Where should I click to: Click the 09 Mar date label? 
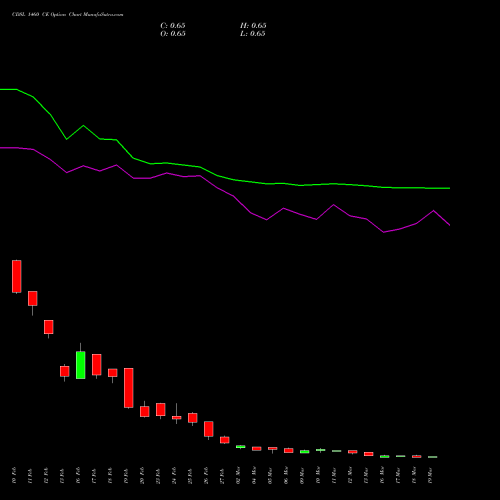coord(302,475)
